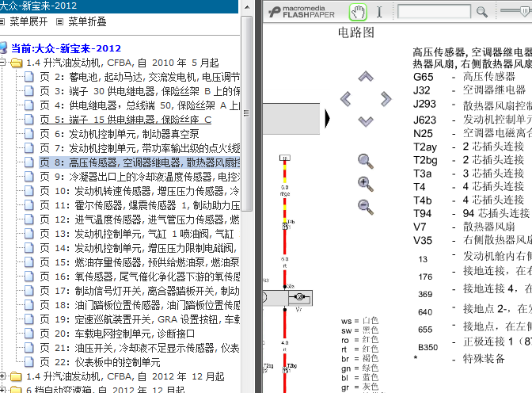
Task: Click the black triangle panel collapse arrow
Action: pyautogui.click(x=327, y=118)
